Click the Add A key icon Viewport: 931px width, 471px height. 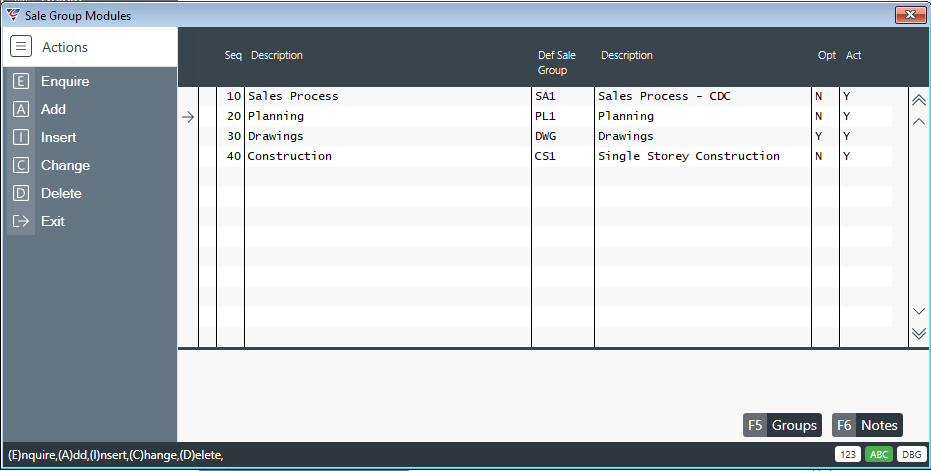(21, 109)
